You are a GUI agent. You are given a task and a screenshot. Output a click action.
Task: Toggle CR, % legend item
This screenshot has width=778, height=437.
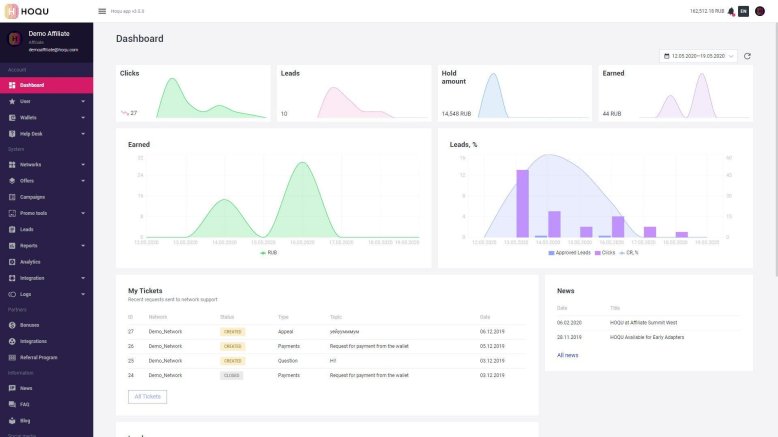(x=629, y=252)
